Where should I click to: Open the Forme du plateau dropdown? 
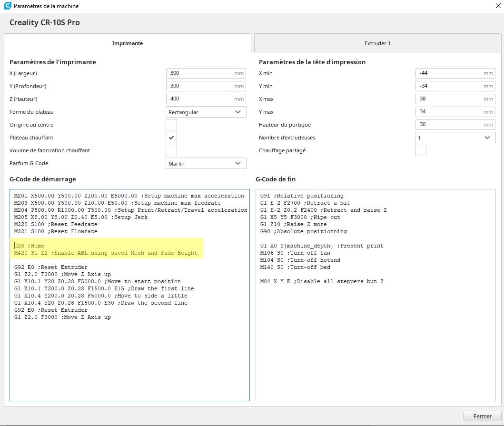point(206,112)
